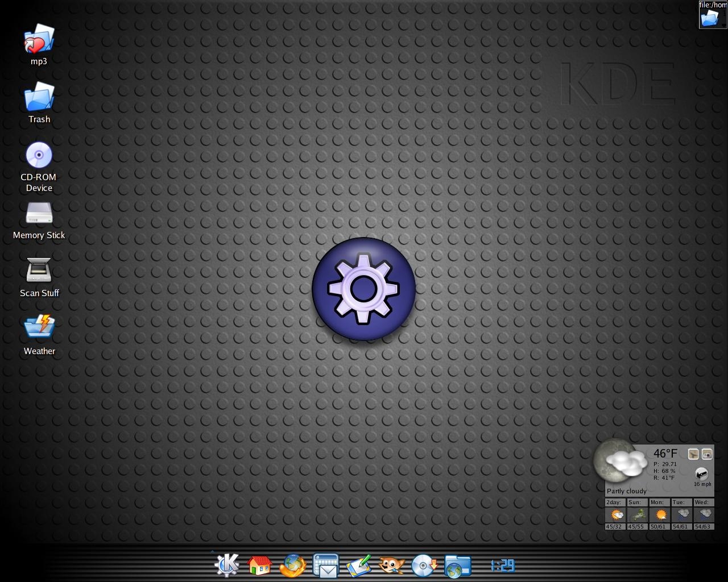Click the moon and cloud weather icon
The image size is (728, 582).
620,462
